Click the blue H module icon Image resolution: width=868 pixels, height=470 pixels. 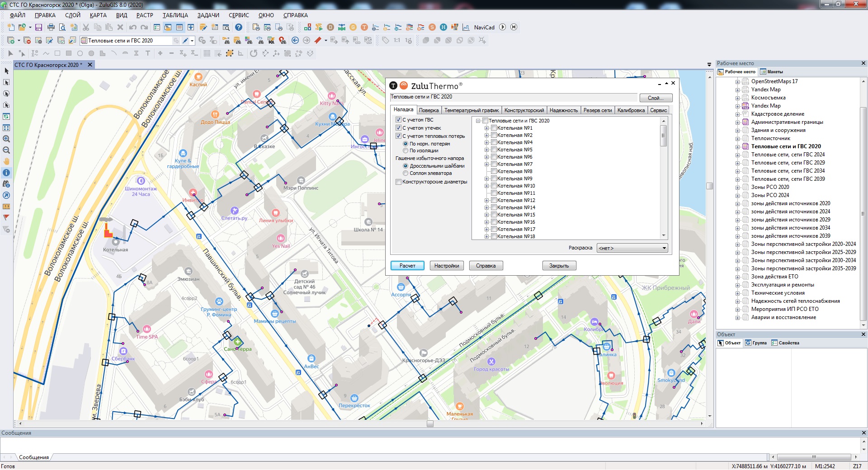tap(443, 27)
